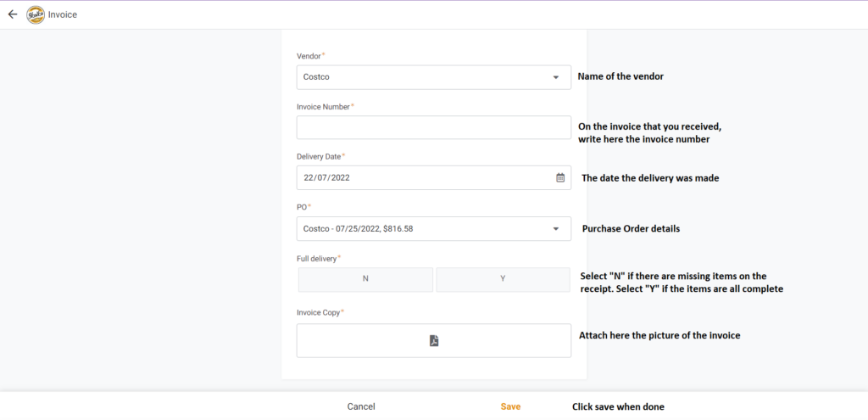
Task: Open the Costco vendor combo box
Action: [x=434, y=77]
